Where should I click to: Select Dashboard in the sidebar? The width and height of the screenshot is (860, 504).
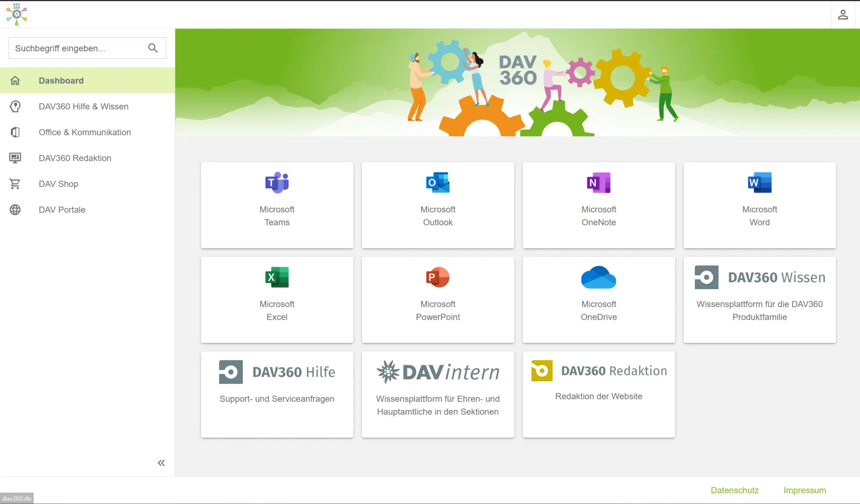click(x=61, y=81)
